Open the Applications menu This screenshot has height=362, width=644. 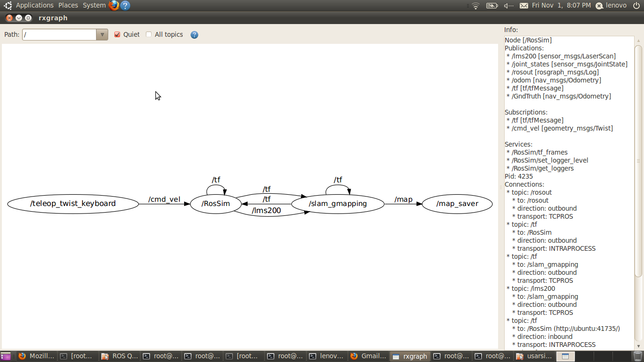pos(35,5)
